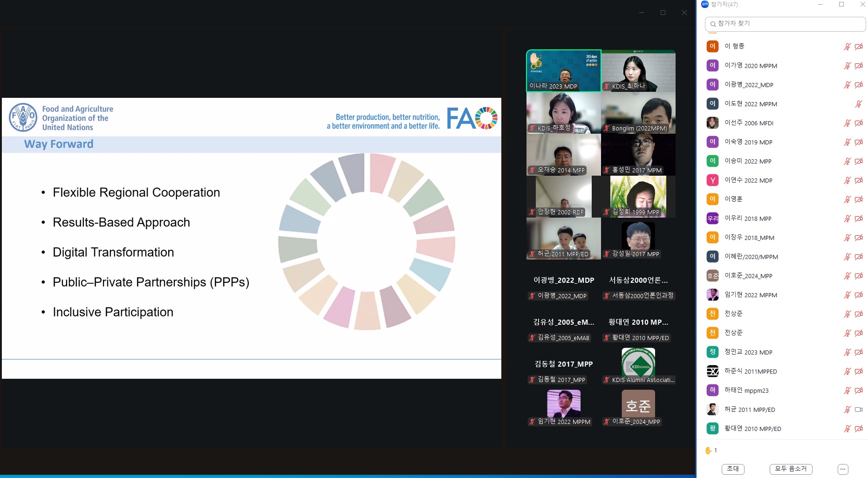
Task: Click camera-off icon beside 이가영 2020 MPPM
Action: pos(859,66)
